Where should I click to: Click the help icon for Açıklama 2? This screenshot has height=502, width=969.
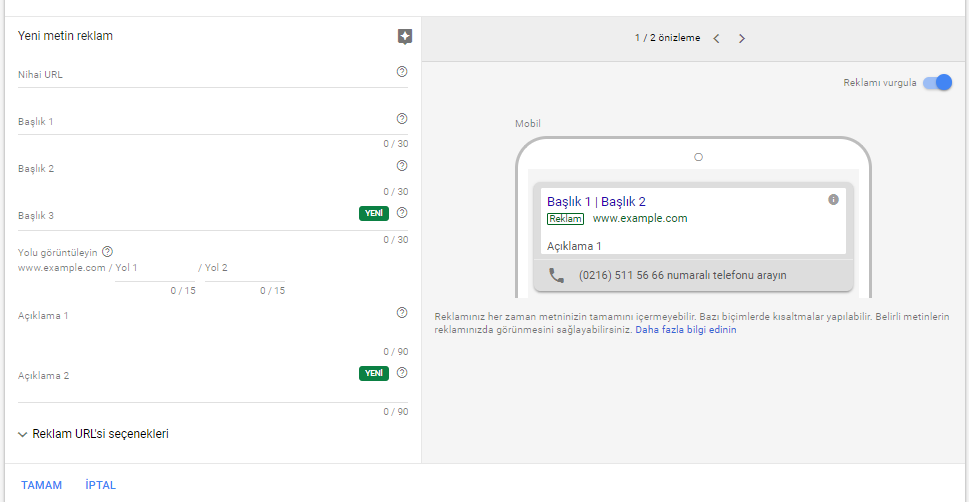(402, 373)
